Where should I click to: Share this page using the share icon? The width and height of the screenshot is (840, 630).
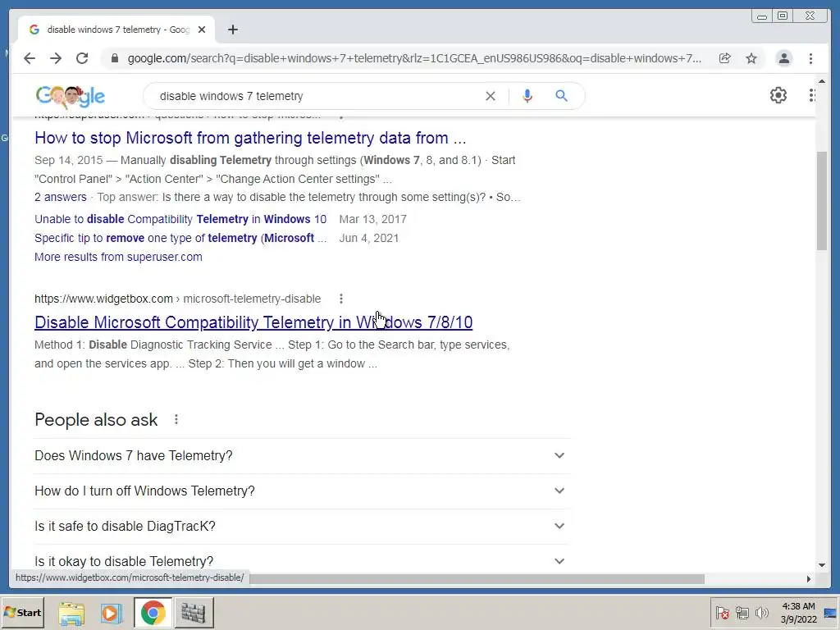pos(724,58)
